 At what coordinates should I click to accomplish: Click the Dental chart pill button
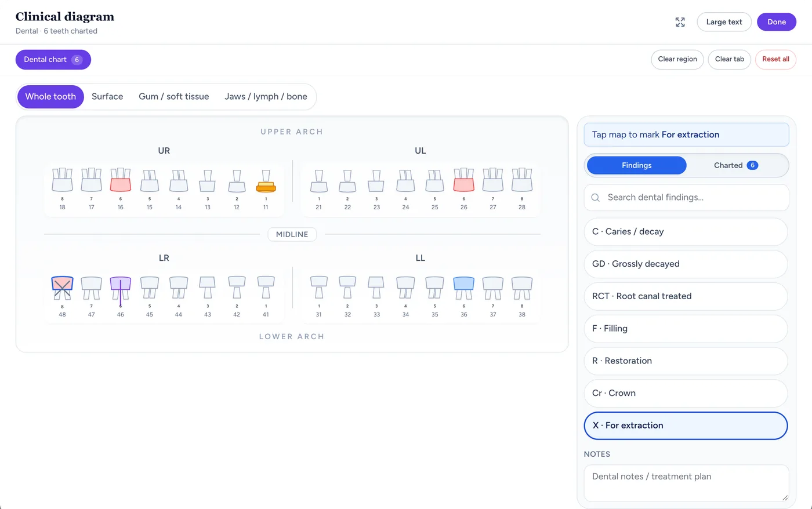click(53, 60)
